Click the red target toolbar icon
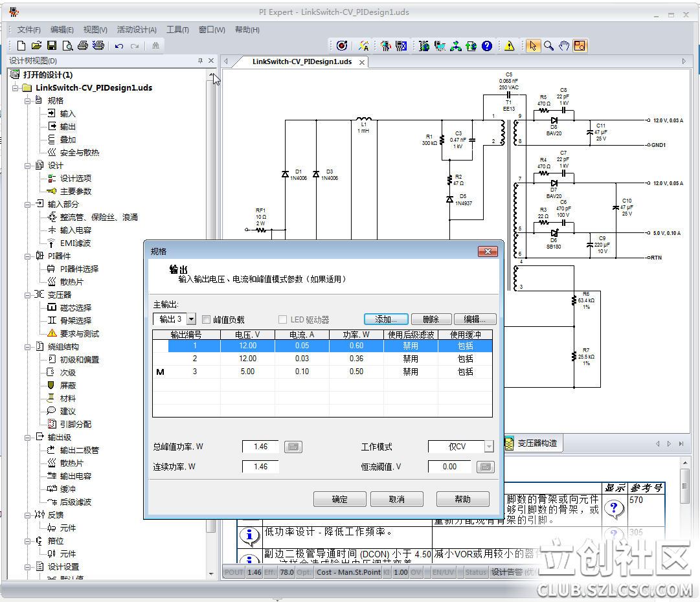 pyautogui.click(x=342, y=45)
